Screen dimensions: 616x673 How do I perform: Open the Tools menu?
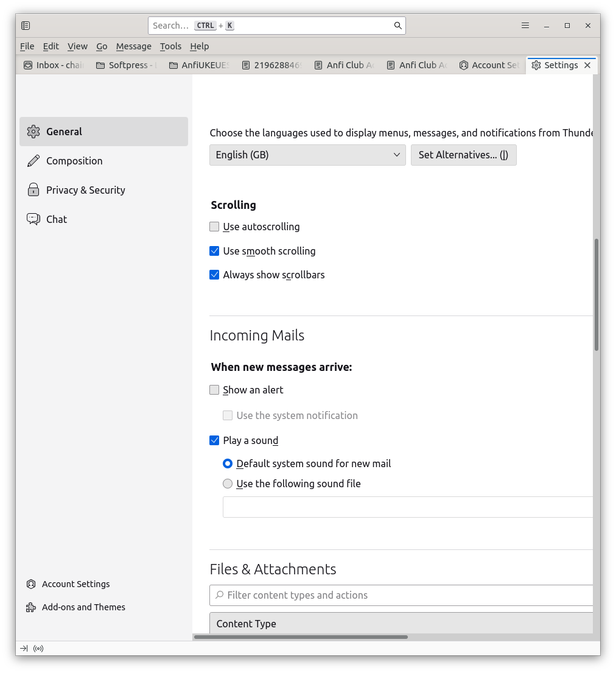tap(170, 46)
